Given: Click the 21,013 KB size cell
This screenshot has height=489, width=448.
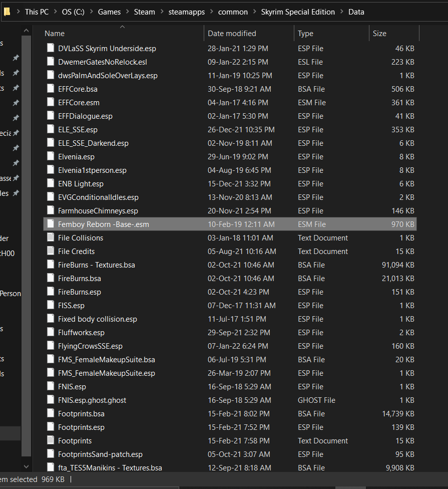Looking at the screenshot, I should 398,279.
